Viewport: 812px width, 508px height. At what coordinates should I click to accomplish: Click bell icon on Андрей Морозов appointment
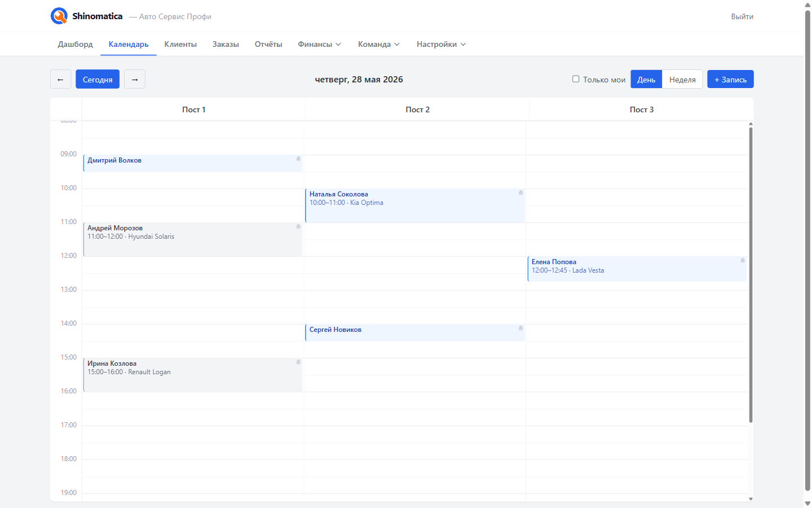pos(298,227)
